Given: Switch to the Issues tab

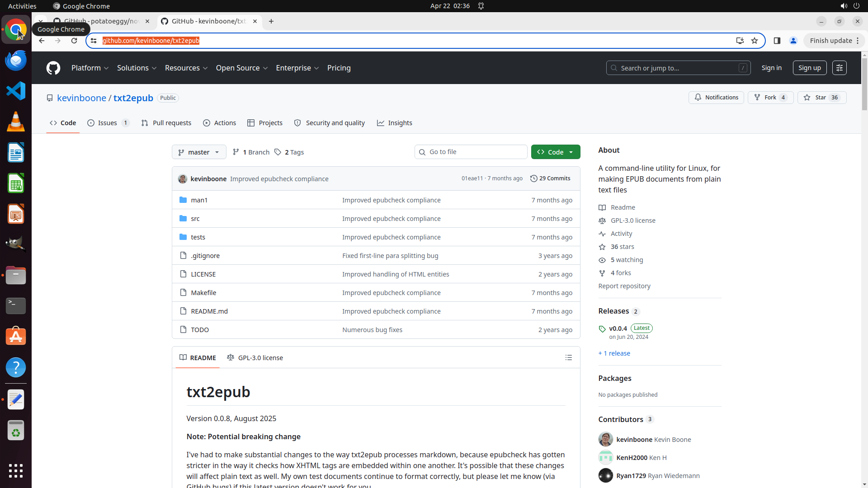Looking at the screenshot, I should [108, 123].
